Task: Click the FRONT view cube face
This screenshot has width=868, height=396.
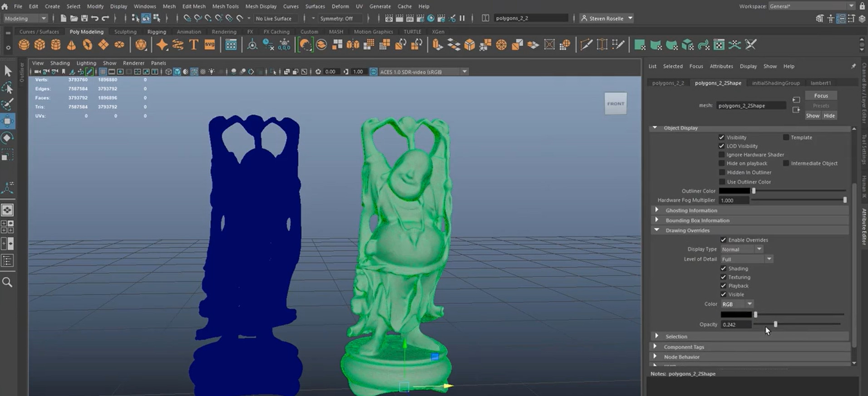Action: pos(616,104)
